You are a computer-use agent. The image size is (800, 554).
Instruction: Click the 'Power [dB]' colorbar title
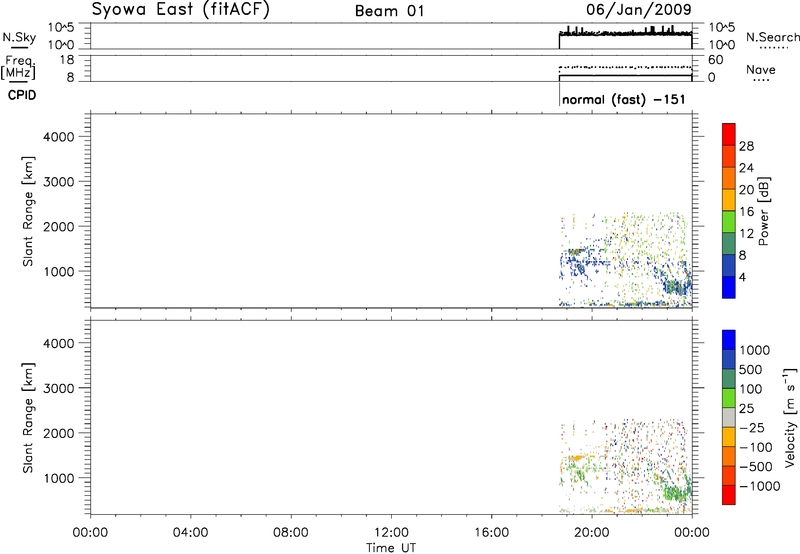763,211
